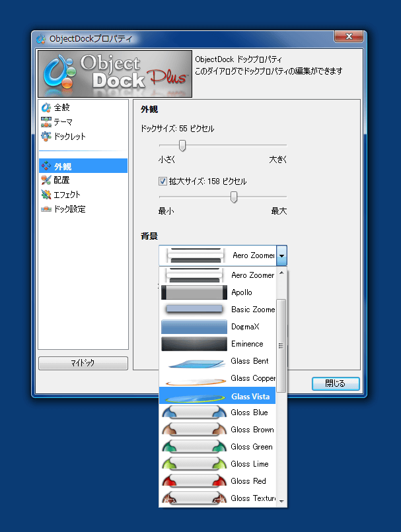Viewport: 401px width, 532px height.
Task: Click the DogmaX blue preview thumbnail
Action: pos(194,326)
